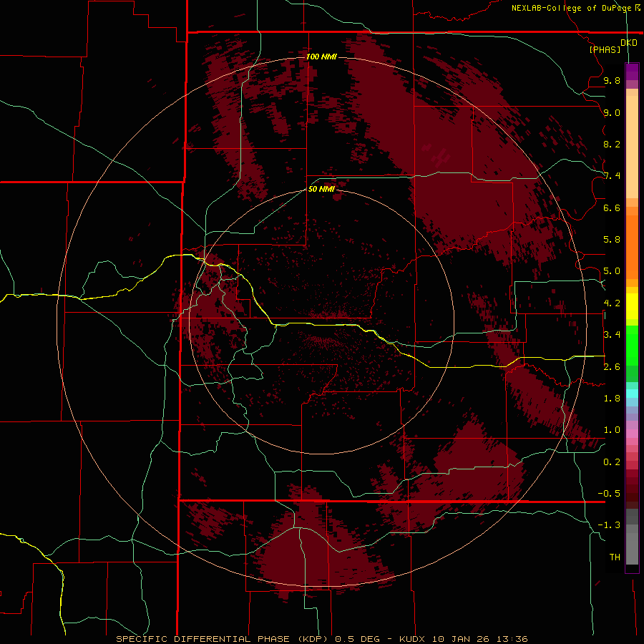The height and width of the screenshot is (644, 644).
Task: Click the 50 NMI range ring label
Action: (x=321, y=189)
